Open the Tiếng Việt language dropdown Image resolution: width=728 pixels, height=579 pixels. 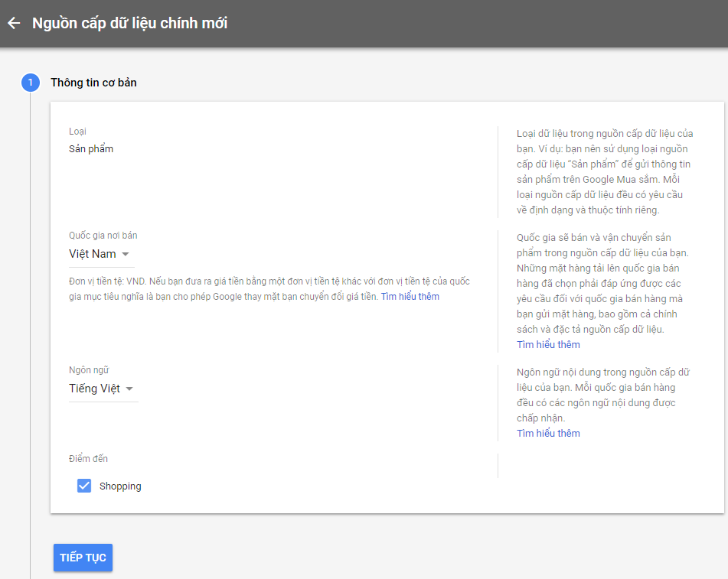[x=95, y=389]
